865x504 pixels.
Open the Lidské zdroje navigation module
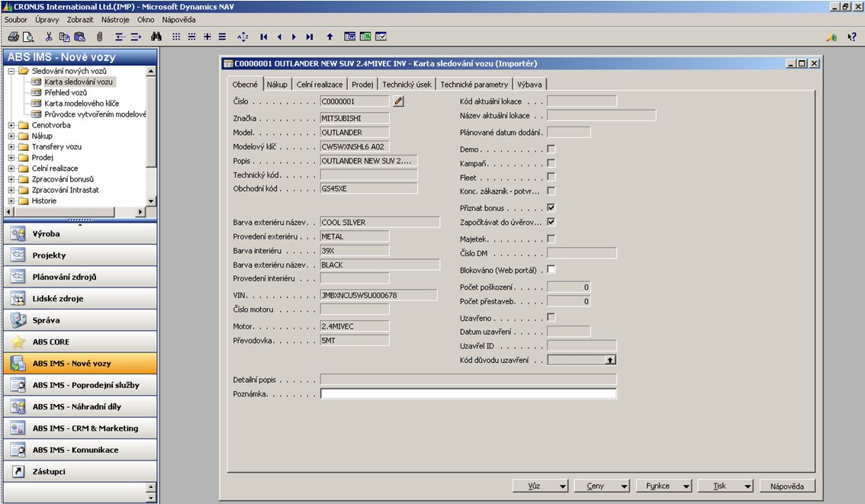tap(80, 298)
